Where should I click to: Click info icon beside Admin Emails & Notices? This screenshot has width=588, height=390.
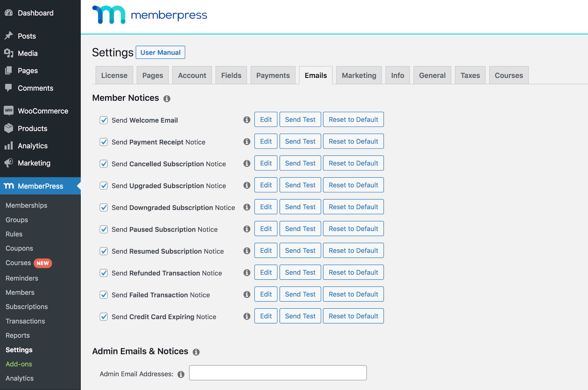(196, 352)
